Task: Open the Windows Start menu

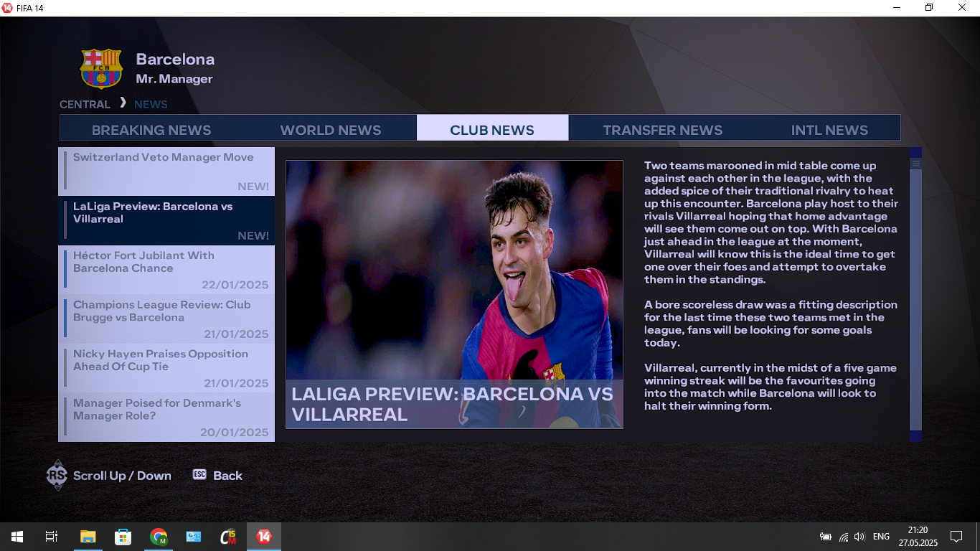Action: (x=17, y=537)
